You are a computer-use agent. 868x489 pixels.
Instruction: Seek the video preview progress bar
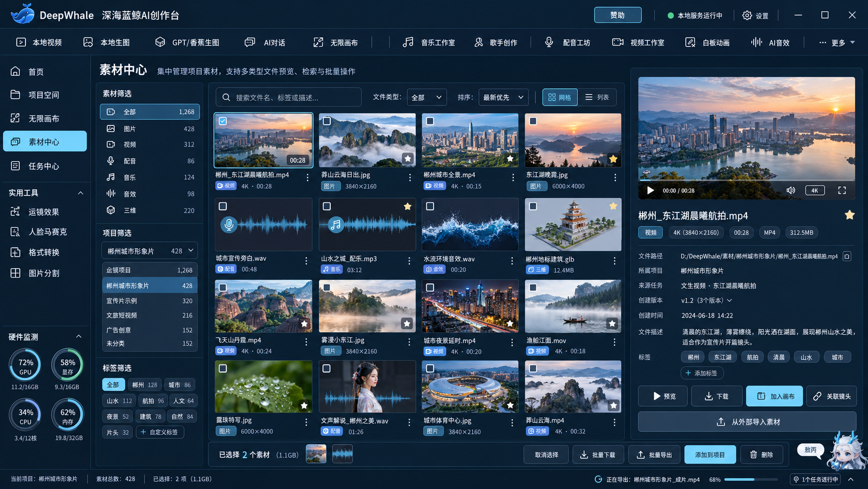747,180
